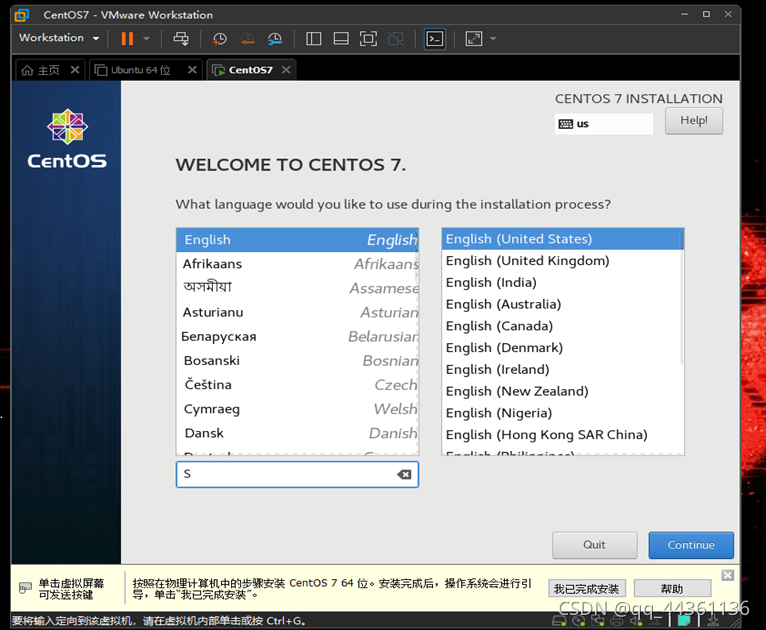Viewport: 766px width, 630px height.
Task: Select Беларуская (Belarusian) language
Action: [297, 336]
